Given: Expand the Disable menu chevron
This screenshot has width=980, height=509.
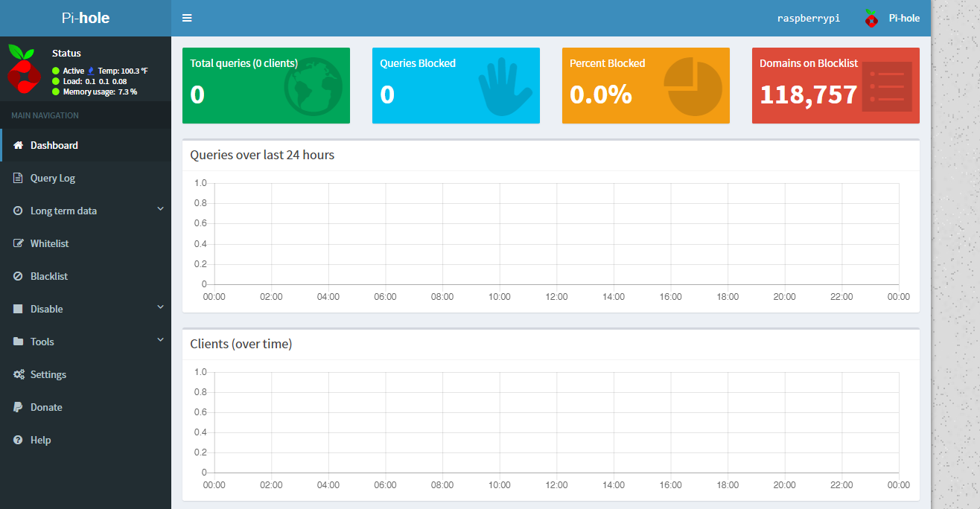Looking at the screenshot, I should pos(160,308).
